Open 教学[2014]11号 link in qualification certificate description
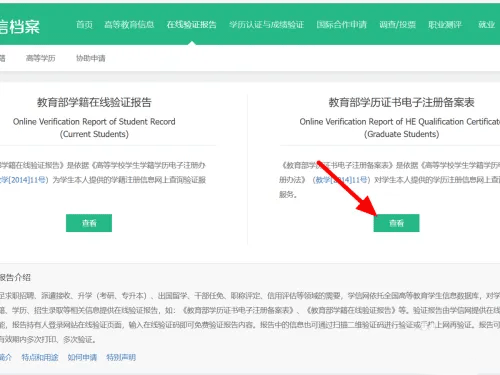This screenshot has width=500, height=375. [341, 180]
